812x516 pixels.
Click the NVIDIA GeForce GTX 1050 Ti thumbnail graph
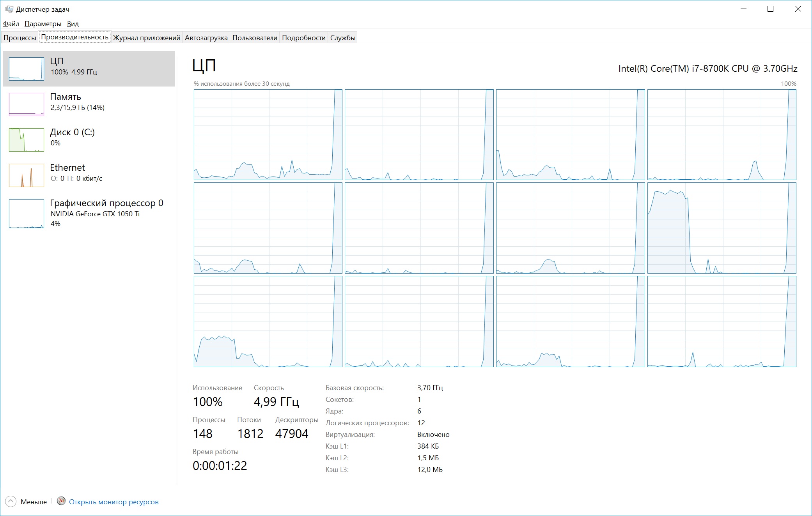pos(26,214)
